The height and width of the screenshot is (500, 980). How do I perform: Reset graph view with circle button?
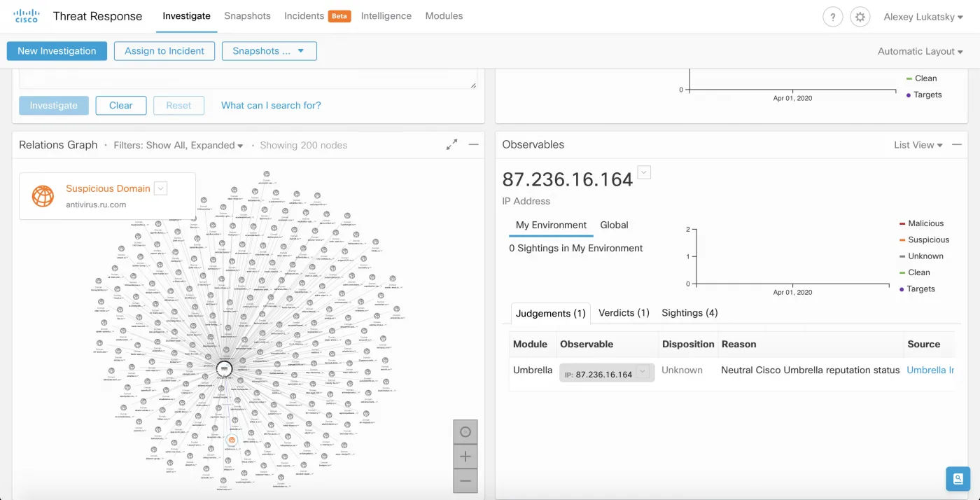(x=465, y=432)
